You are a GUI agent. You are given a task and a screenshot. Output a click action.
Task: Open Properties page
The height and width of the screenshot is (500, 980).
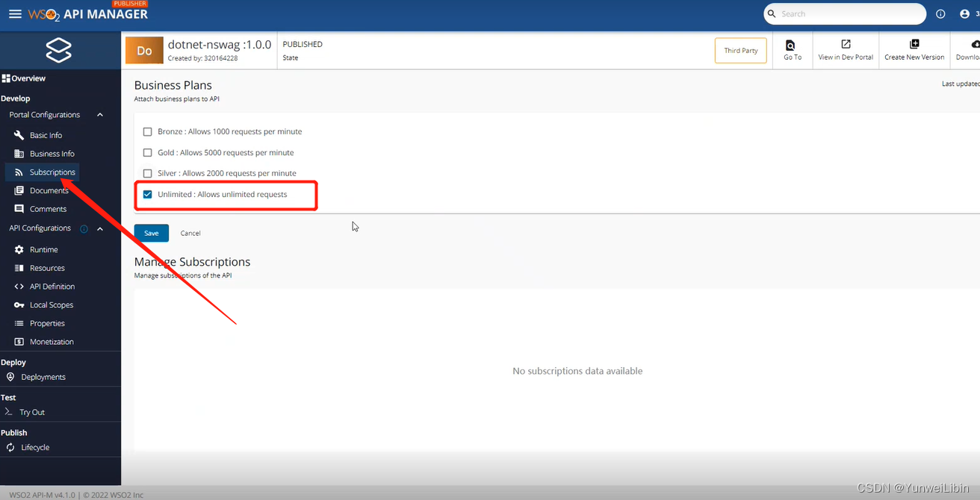(47, 323)
